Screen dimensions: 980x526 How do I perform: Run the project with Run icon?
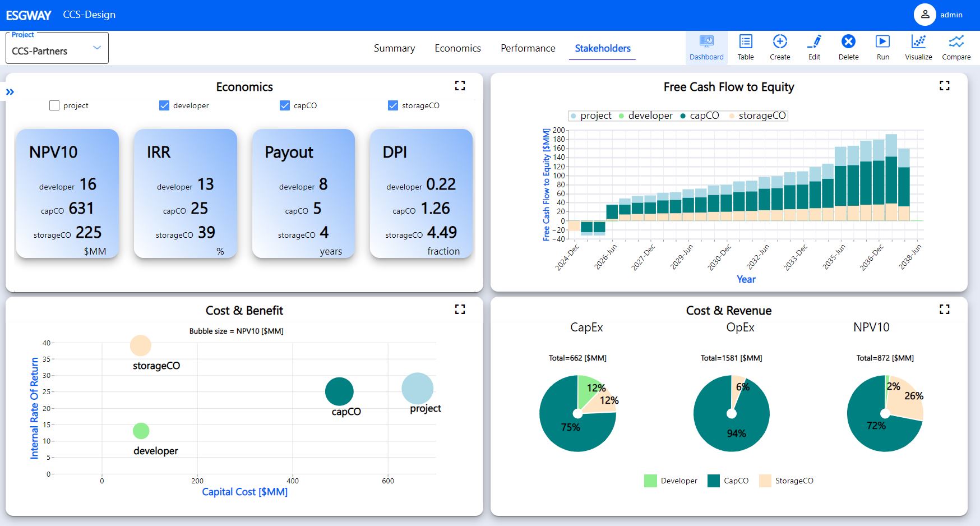coord(882,41)
